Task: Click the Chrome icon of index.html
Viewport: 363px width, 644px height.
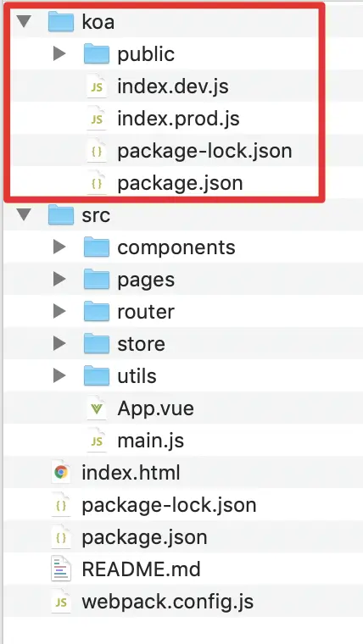Action: click(x=61, y=473)
